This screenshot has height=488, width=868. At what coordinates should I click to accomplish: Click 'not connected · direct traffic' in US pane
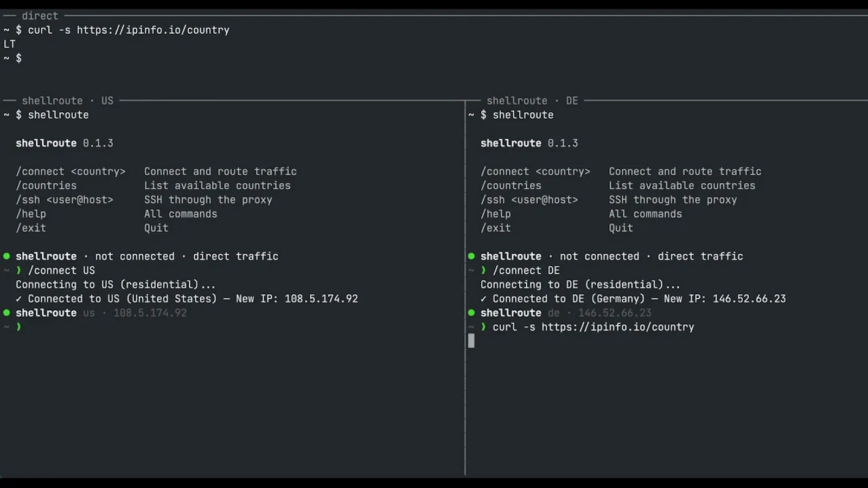[x=187, y=256]
